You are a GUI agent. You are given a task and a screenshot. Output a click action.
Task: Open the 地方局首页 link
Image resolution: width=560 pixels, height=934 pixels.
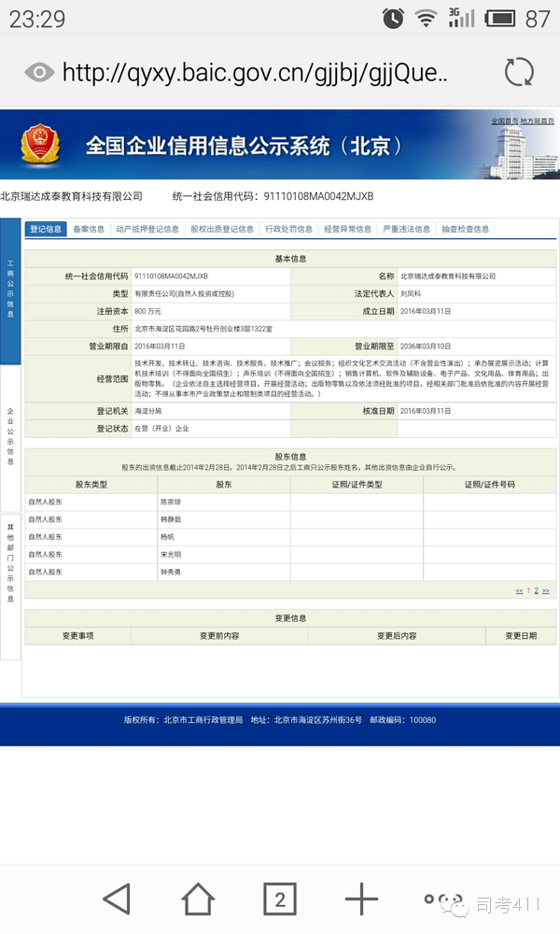pos(537,120)
